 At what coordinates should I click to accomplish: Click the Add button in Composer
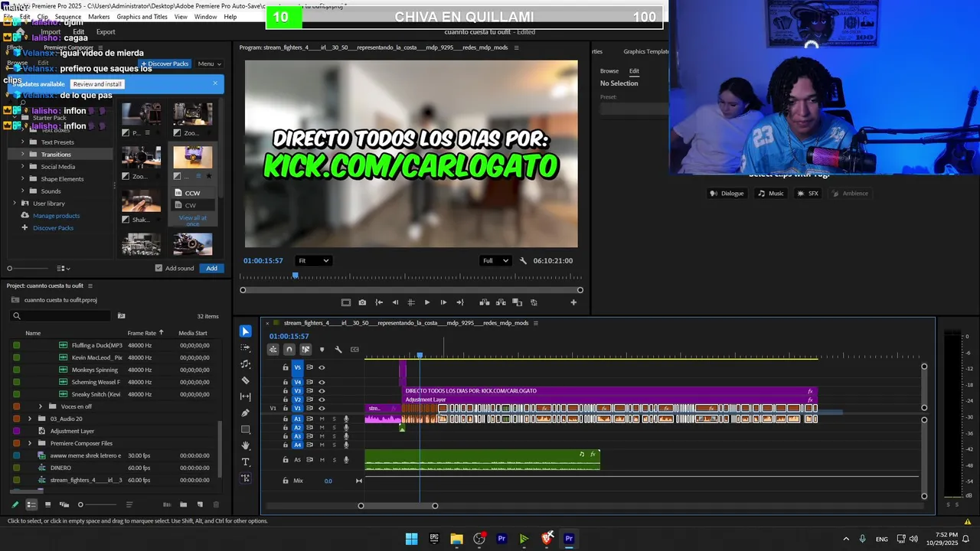pyautogui.click(x=211, y=268)
